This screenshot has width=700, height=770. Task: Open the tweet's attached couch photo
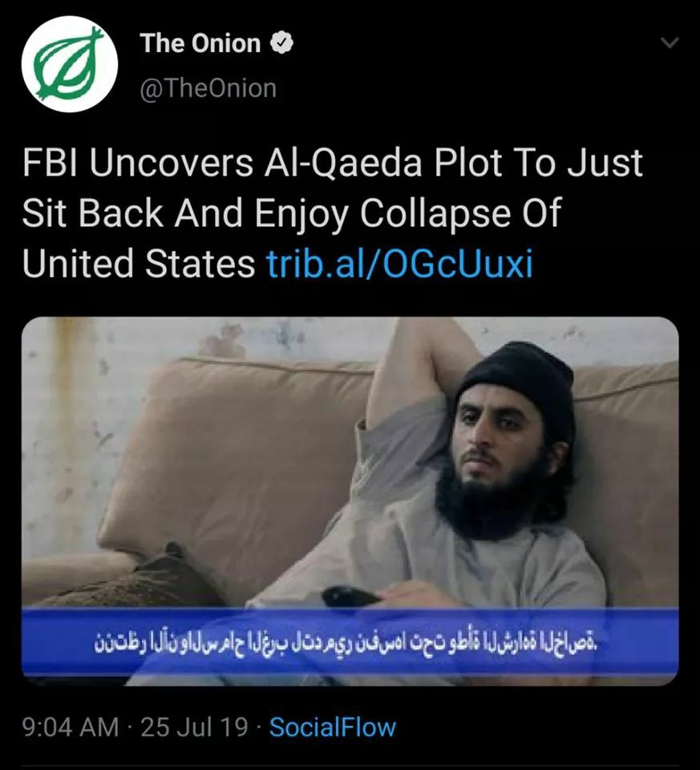point(350,500)
